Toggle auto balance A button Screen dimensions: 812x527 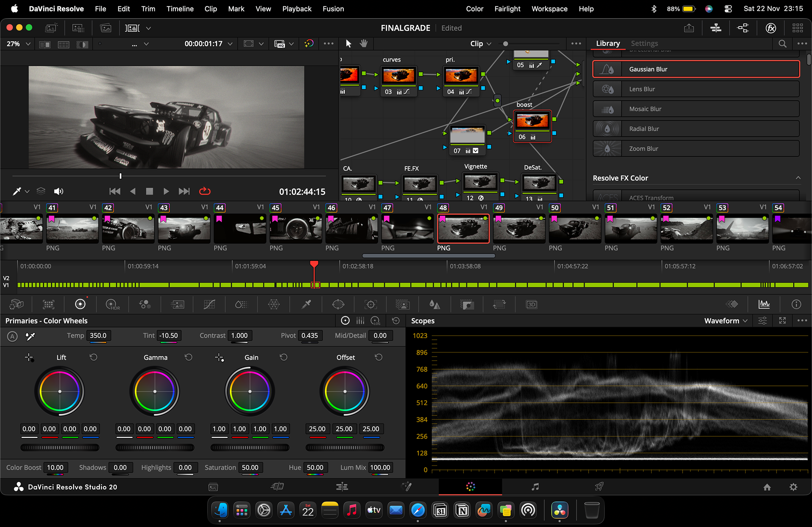12,336
